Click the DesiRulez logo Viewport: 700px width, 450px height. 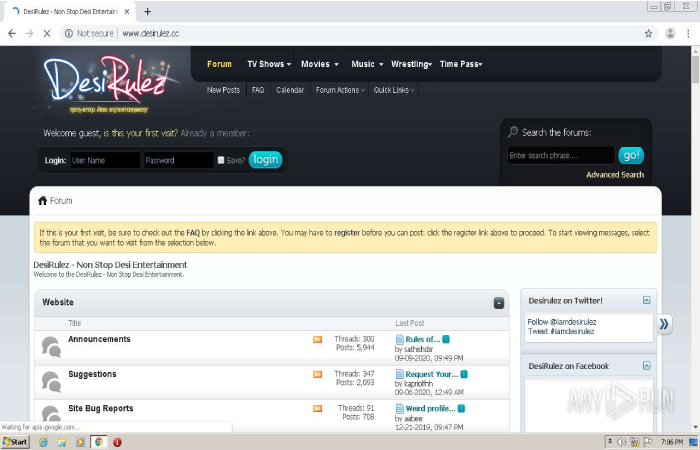(x=106, y=83)
